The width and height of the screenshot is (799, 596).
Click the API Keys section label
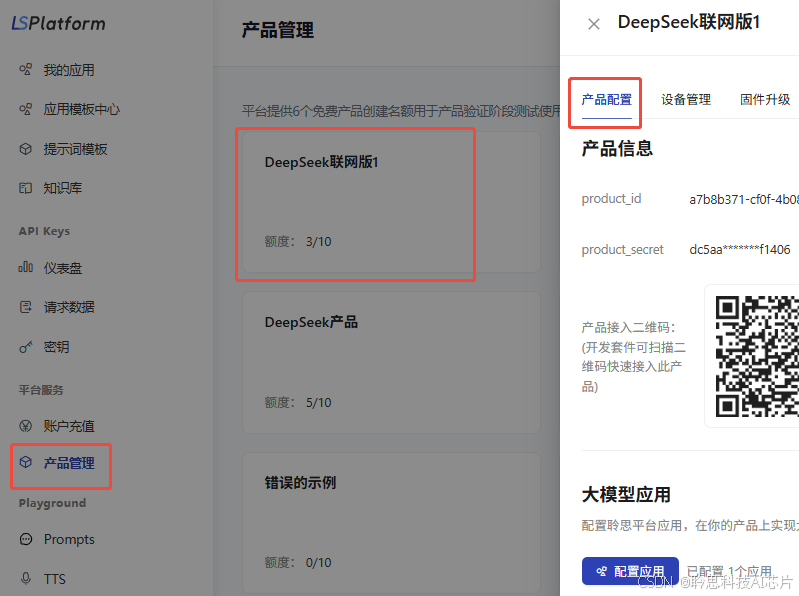(44, 231)
